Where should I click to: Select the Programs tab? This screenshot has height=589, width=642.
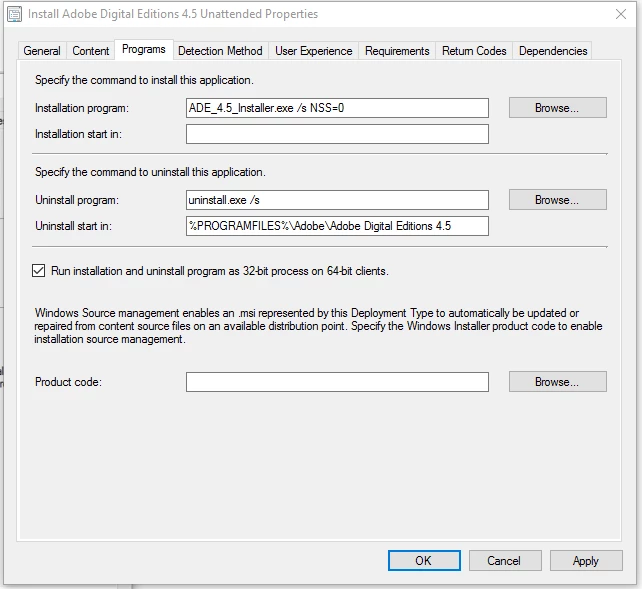tap(144, 50)
